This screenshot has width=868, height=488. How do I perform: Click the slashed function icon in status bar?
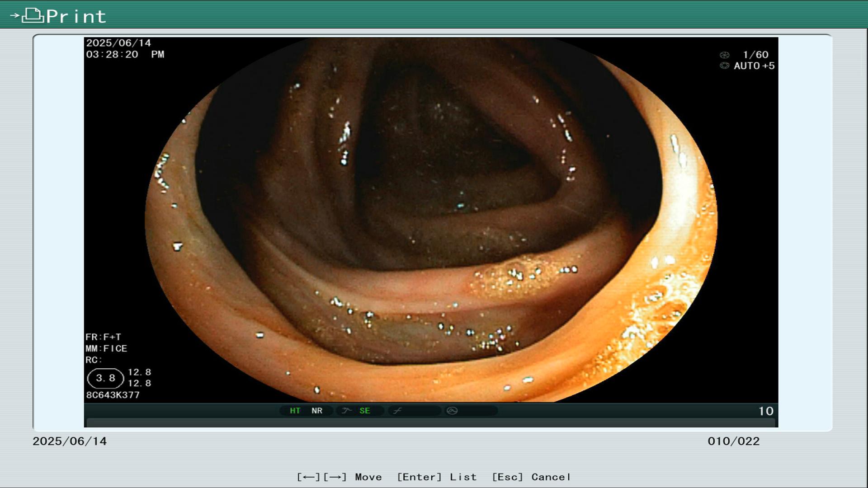point(397,411)
